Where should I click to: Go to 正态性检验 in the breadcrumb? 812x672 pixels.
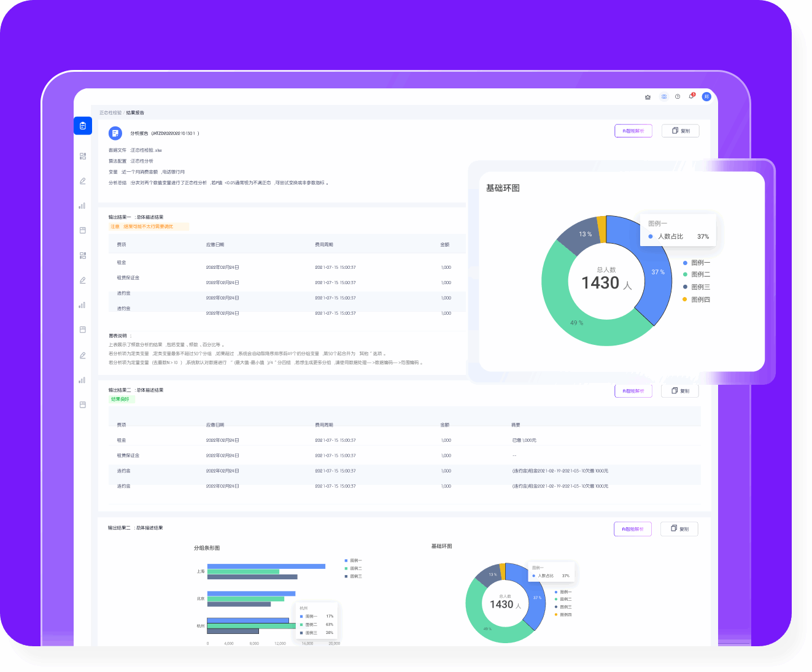[x=110, y=113]
